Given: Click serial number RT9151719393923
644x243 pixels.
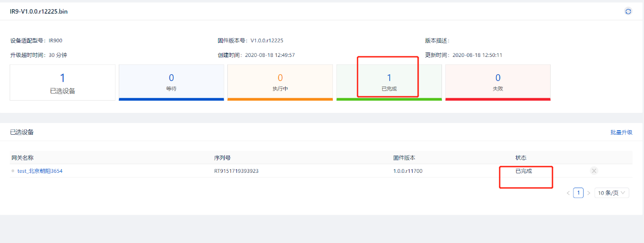Looking at the screenshot, I should [x=236, y=171].
